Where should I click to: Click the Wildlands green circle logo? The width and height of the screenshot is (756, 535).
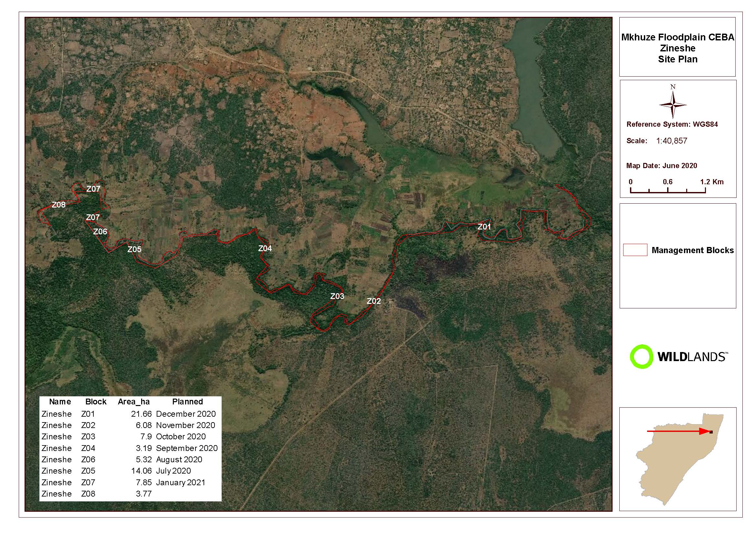tap(641, 357)
